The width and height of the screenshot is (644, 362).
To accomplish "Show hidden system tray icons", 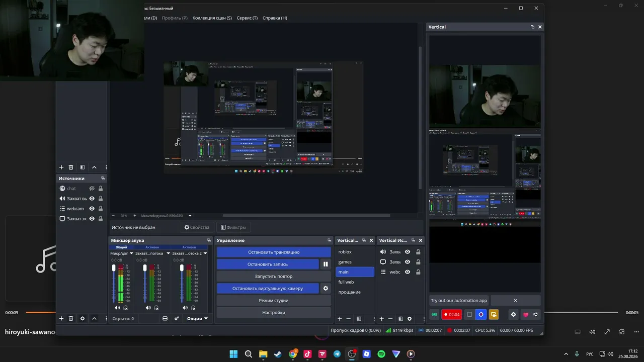I will click(566, 354).
